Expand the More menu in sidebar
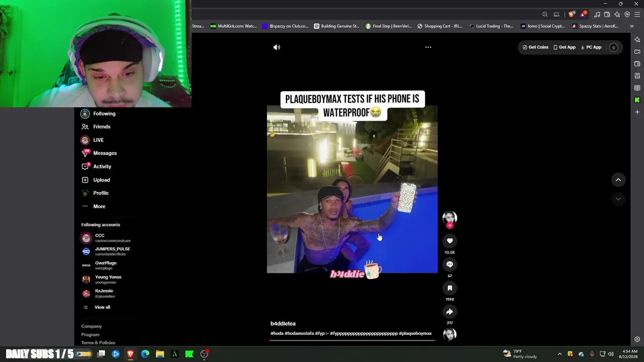The width and height of the screenshot is (644, 362). point(94,207)
